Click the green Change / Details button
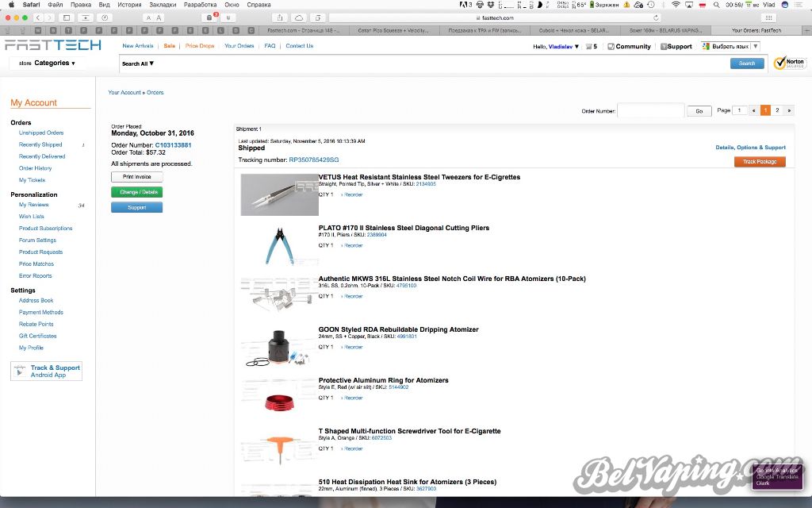The image size is (812, 508). point(136,192)
